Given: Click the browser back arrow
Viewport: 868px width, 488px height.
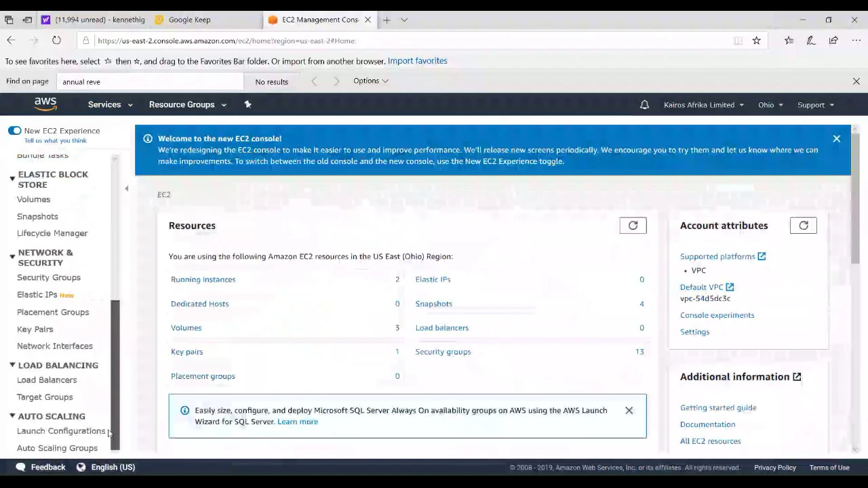Looking at the screenshot, I should click(x=11, y=41).
